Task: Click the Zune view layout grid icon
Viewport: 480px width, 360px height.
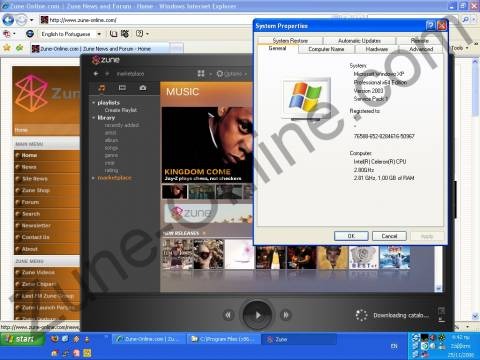Action: pyautogui.click(x=201, y=73)
